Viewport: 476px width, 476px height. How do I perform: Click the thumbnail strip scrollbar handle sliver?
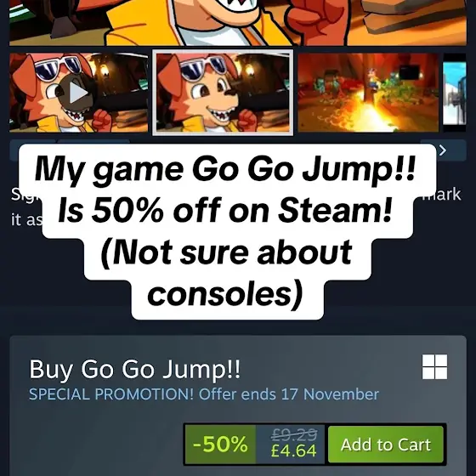tap(93, 142)
